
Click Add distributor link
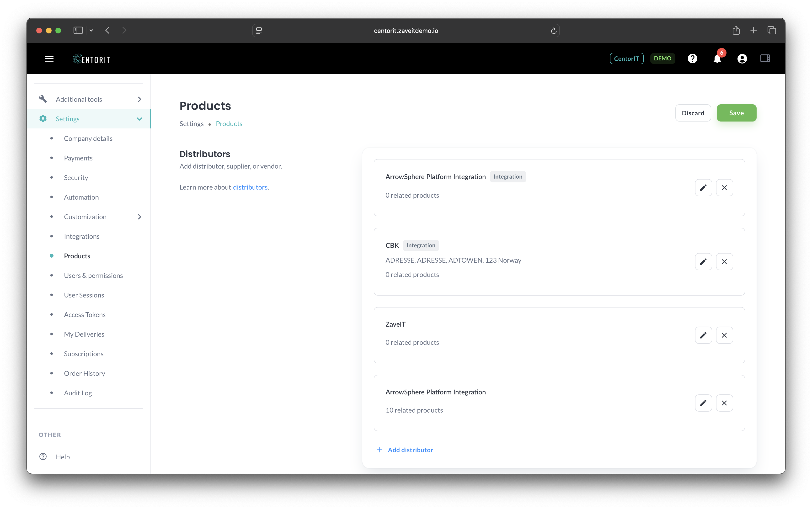pos(410,450)
